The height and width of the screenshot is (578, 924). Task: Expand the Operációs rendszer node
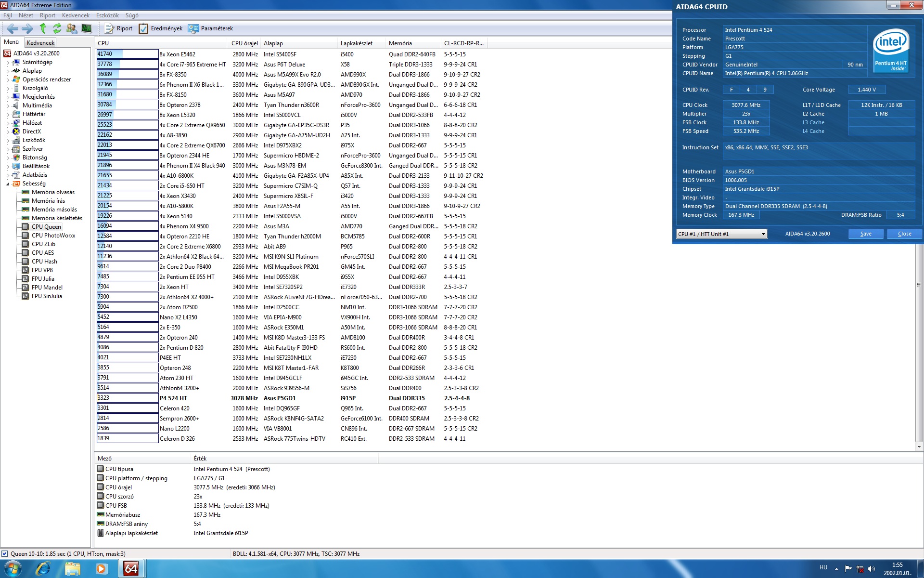8,80
